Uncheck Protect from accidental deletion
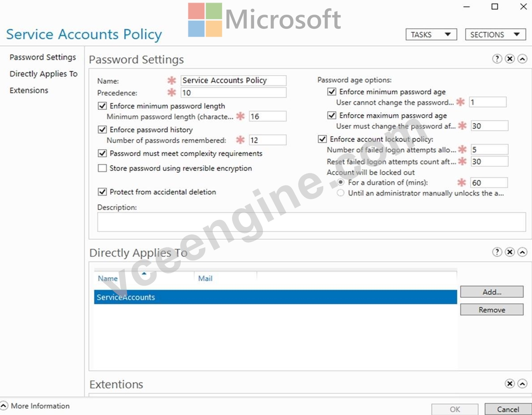Viewport: 532px width, 415px height. 102,192
